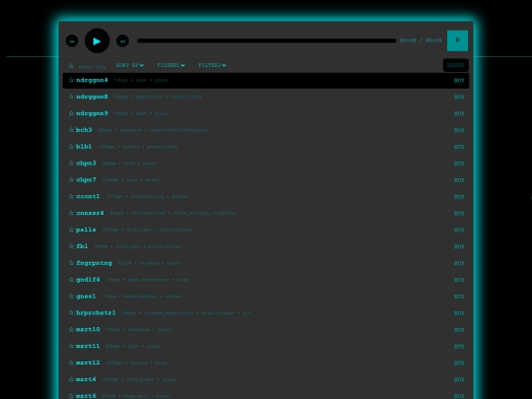Expand the FILTER1 dropdown
This screenshot has width=532, height=399.
(x=171, y=65)
